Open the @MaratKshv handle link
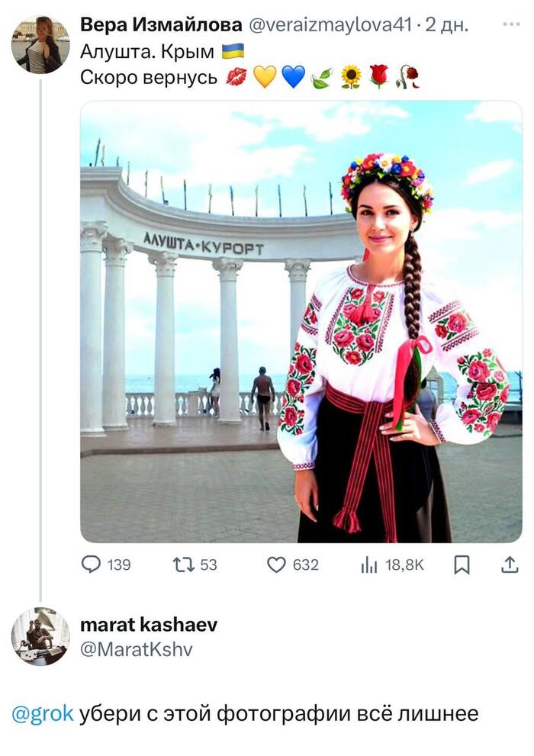 [x=137, y=649]
